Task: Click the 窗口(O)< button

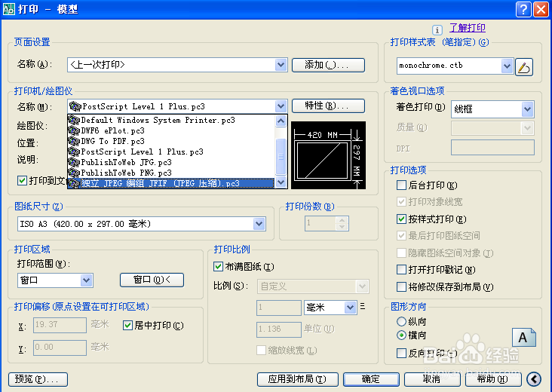Action: tap(152, 280)
